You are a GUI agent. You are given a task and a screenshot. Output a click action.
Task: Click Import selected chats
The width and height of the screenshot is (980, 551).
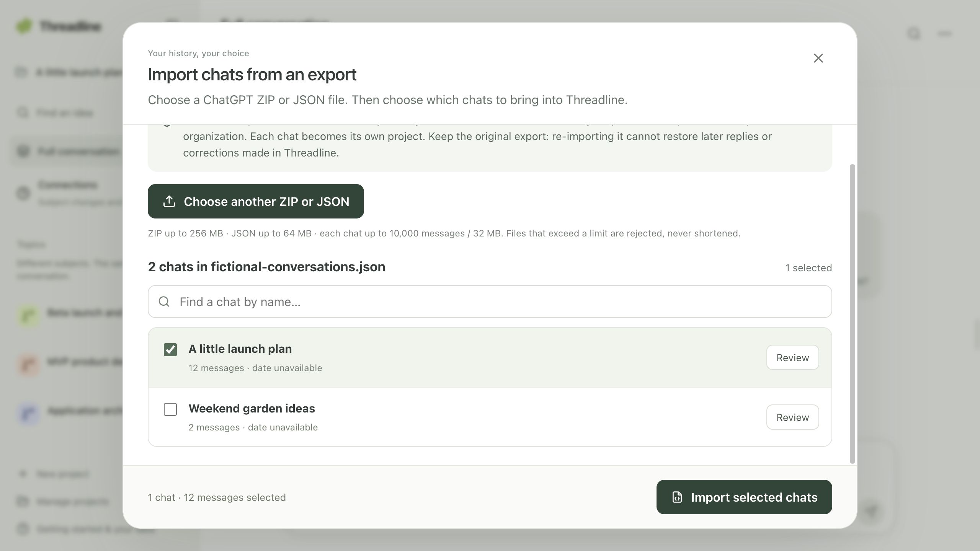(x=744, y=497)
